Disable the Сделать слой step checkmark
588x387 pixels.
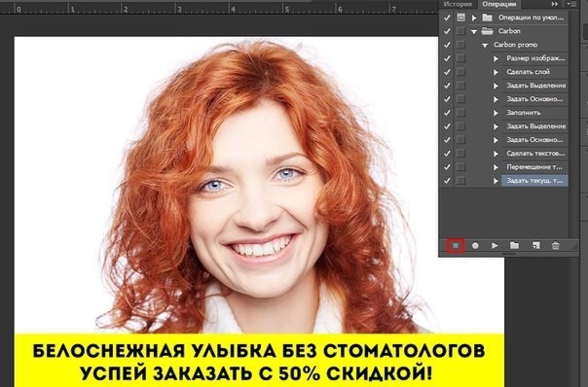click(447, 72)
